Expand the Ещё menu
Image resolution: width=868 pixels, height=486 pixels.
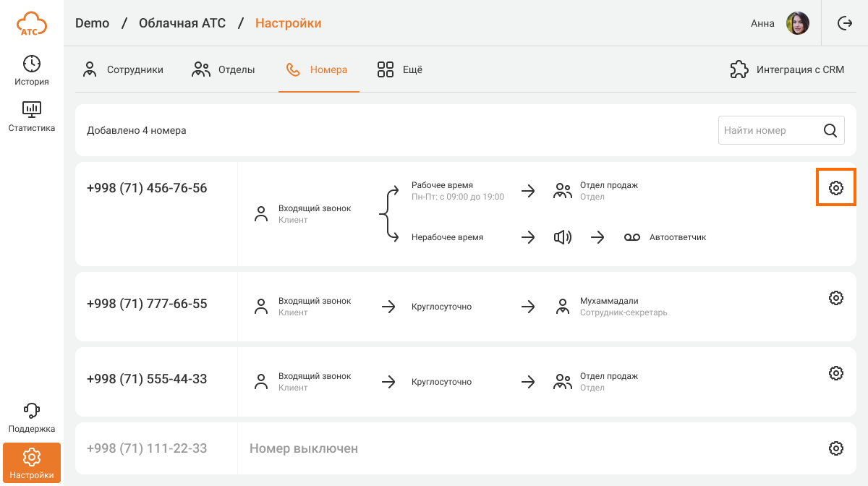coord(400,70)
